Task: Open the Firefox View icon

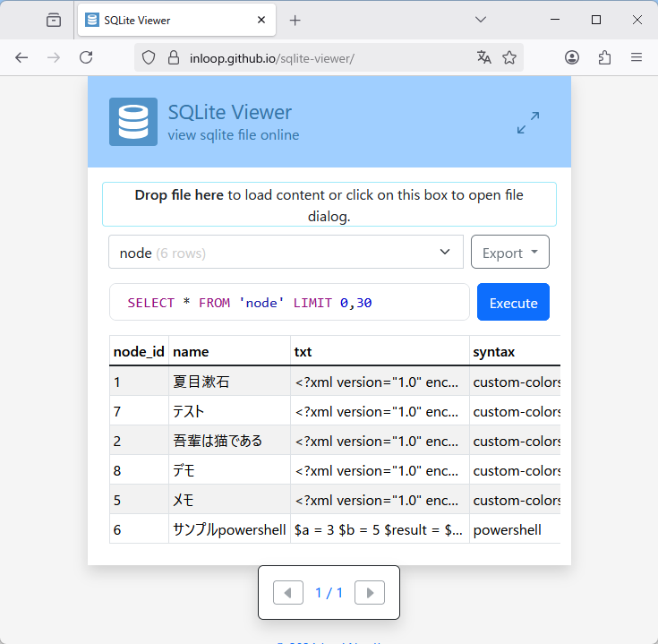Action: point(54,20)
